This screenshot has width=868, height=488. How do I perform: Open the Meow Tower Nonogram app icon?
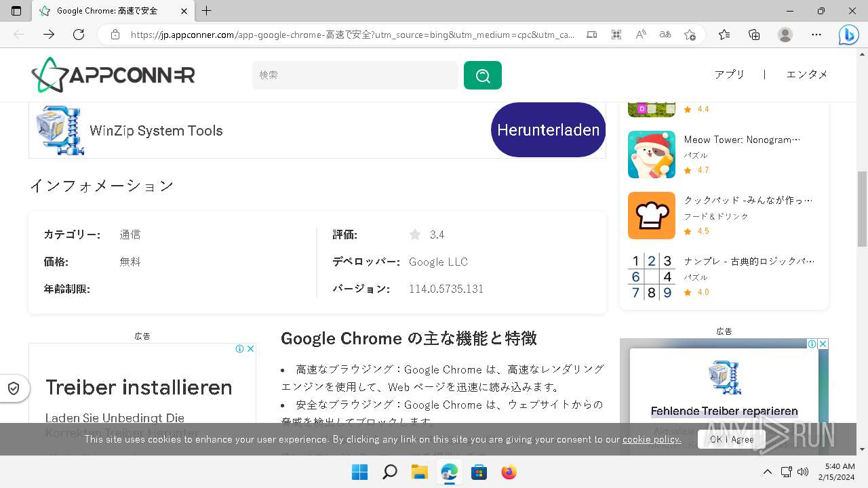[x=652, y=155]
